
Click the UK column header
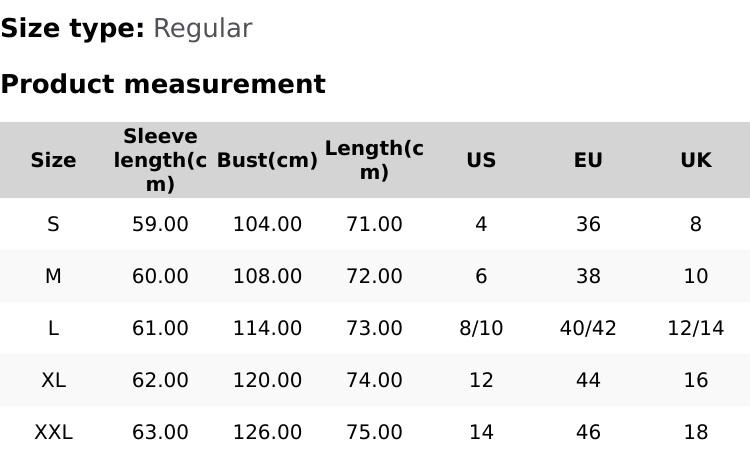(x=695, y=160)
